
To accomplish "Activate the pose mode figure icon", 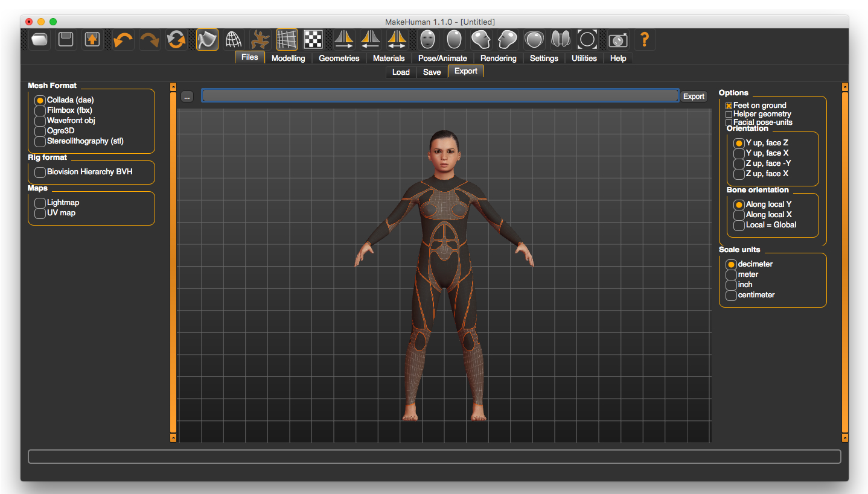I will (260, 39).
